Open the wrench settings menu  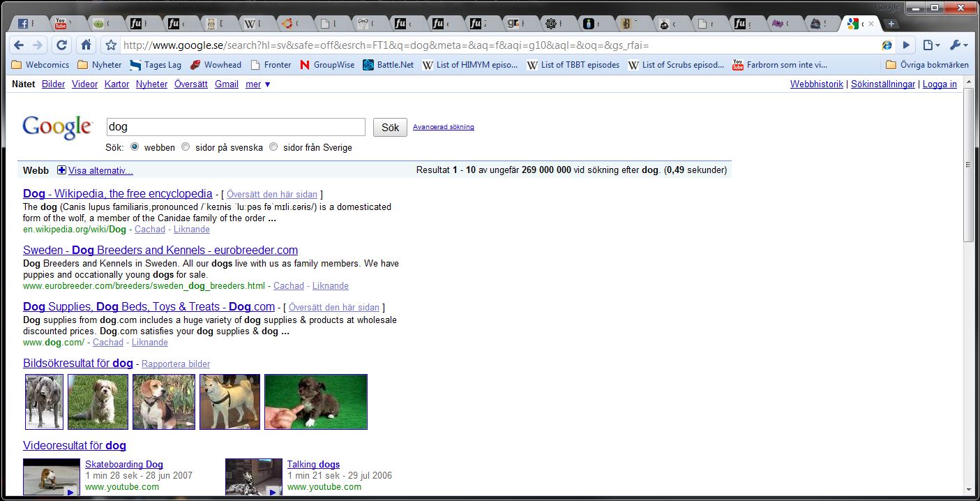[x=958, y=45]
